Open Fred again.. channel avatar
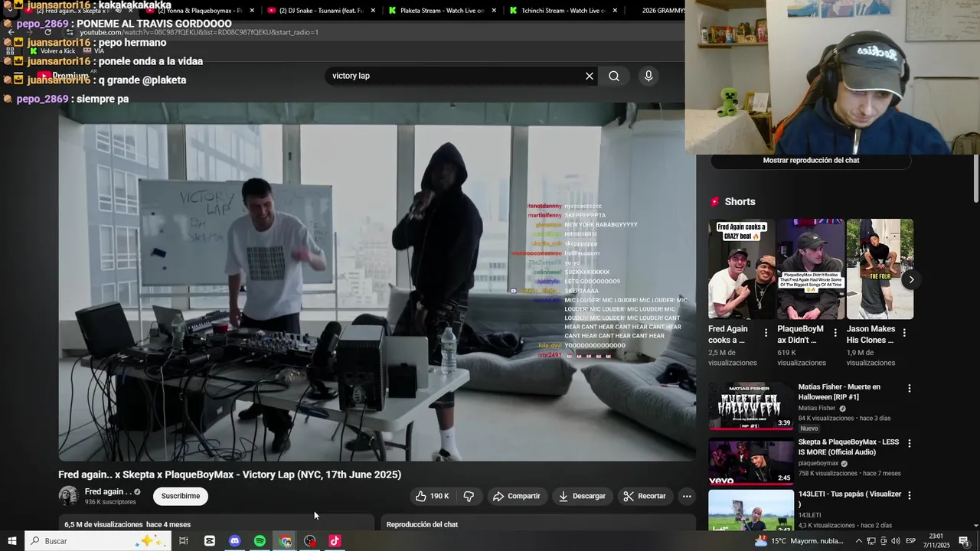980x551 pixels. click(69, 496)
